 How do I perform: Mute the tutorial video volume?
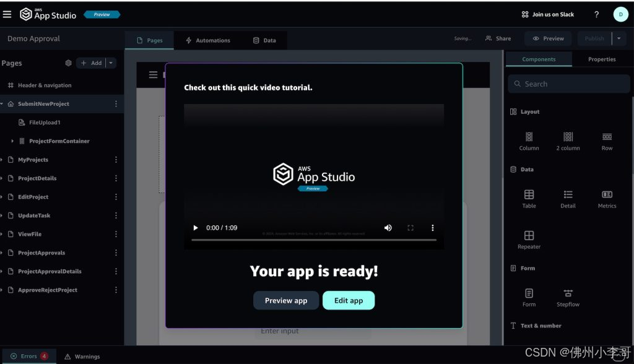(388, 228)
